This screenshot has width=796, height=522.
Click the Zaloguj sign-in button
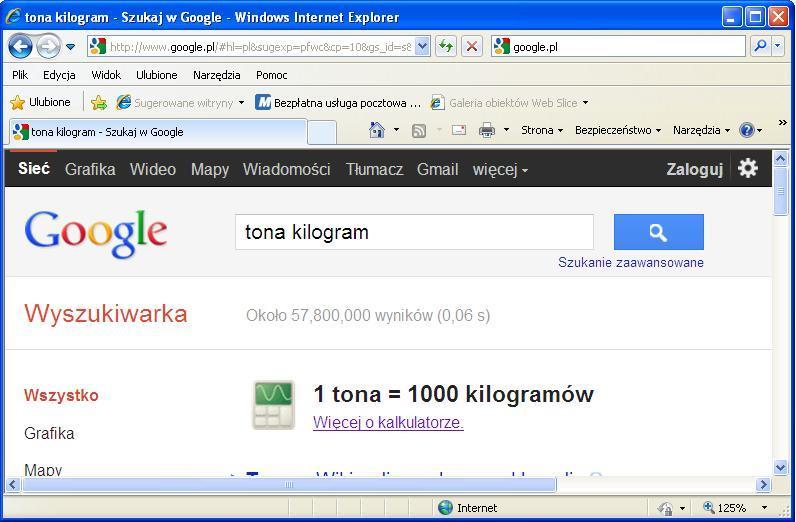coord(694,169)
